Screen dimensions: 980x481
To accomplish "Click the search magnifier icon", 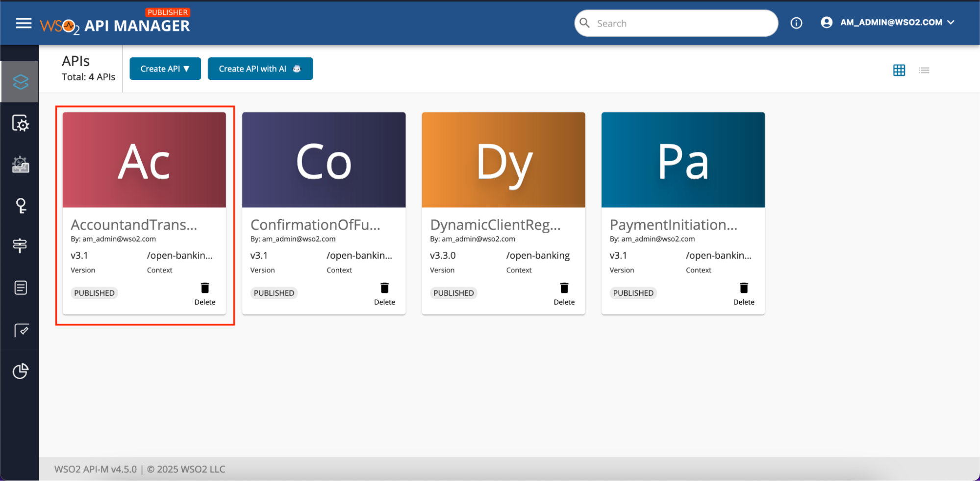I will pyautogui.click(x=584, y=23).
